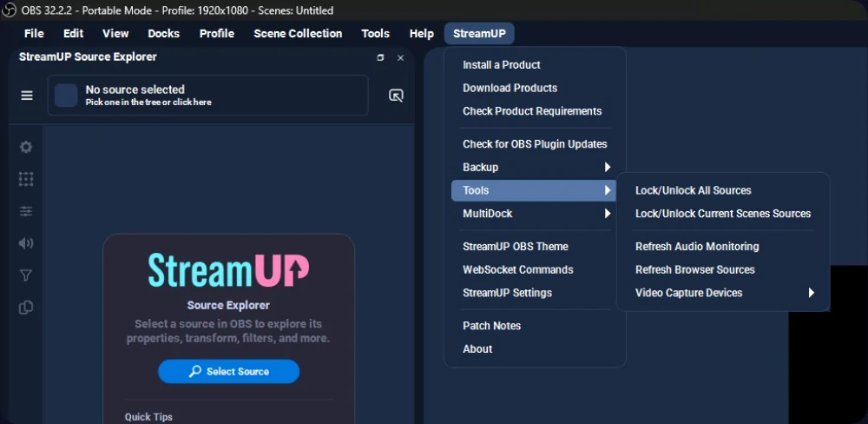
Task: Open StreamUP OBS Theme
Action: coord(535,247)
